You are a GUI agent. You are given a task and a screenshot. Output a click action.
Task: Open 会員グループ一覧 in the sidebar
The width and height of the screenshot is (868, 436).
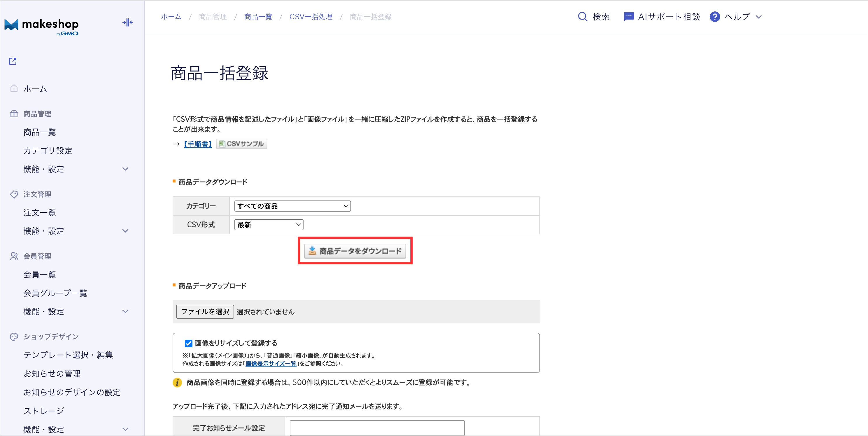tap(55, 293)
